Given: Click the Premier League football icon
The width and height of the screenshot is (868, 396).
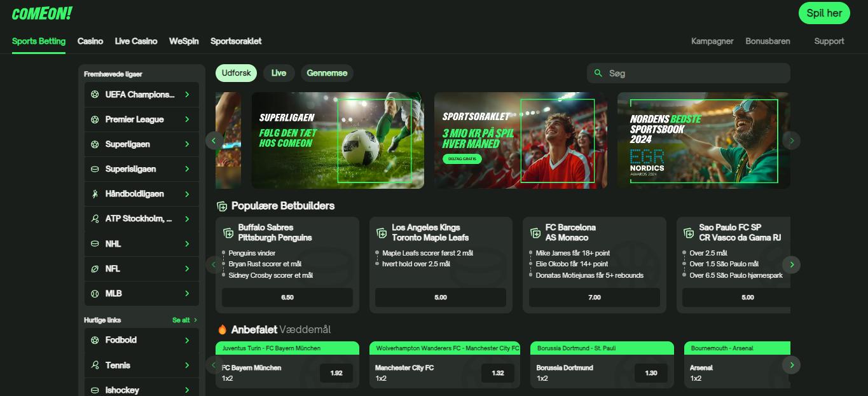Looking at the screenshot, I should pyautogui.click(x=95, y=119).
